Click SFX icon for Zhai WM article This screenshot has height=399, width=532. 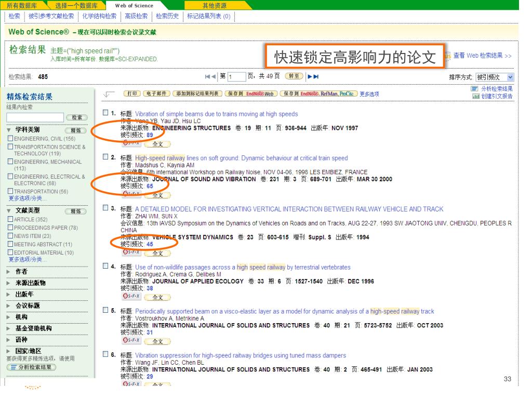pos(131,252)
